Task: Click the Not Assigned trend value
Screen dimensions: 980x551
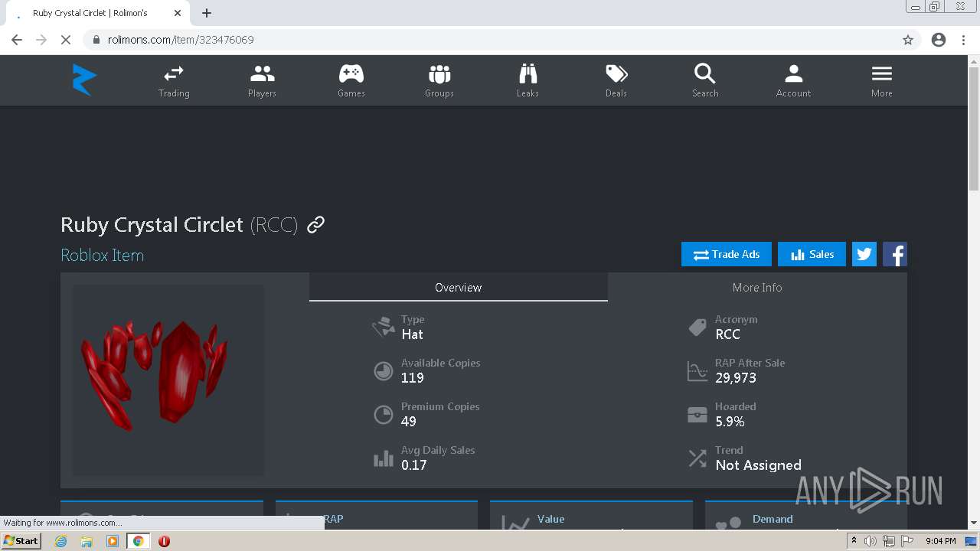Action: (x=759, y=465)
